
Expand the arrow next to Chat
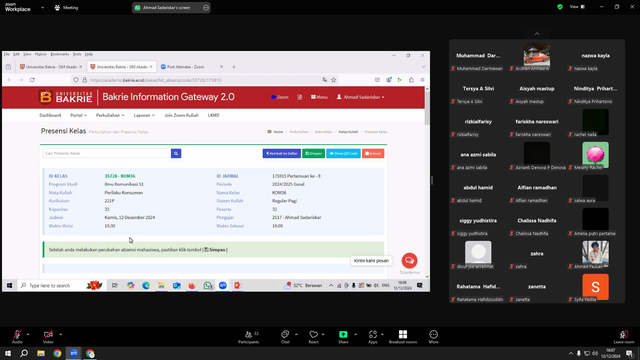point(296,334)
